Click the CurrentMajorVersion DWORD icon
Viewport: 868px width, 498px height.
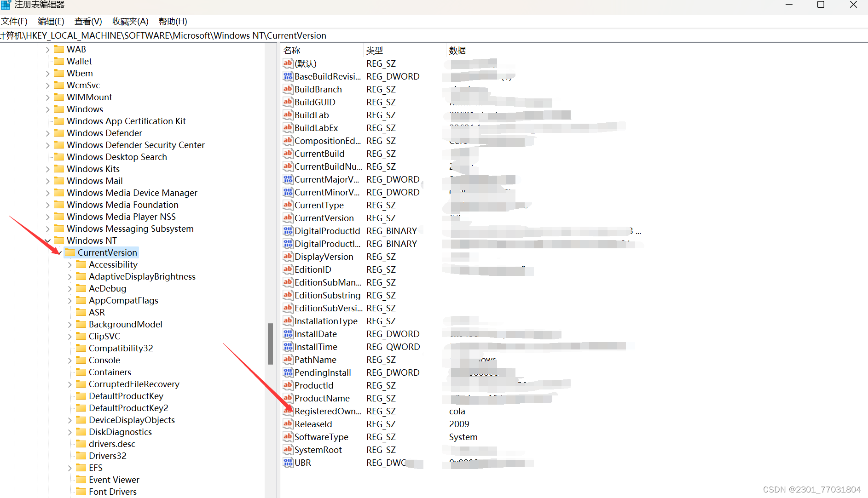tap(288, 179)
